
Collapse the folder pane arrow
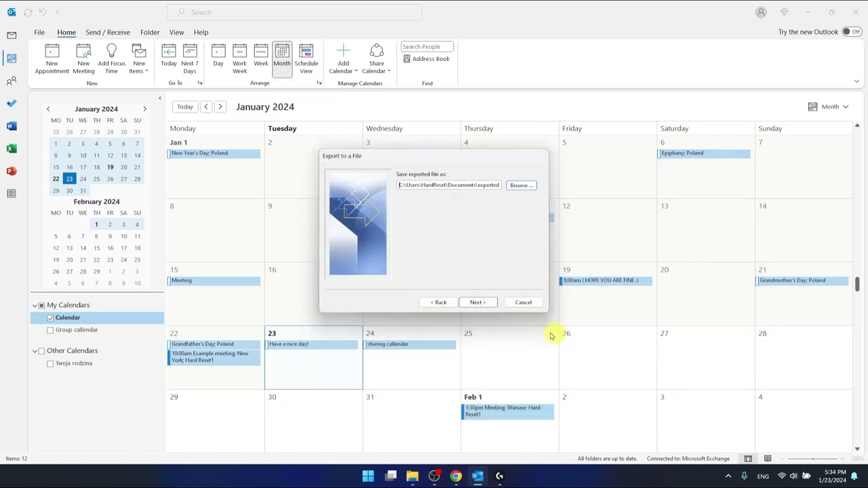(x=160, y=99)
